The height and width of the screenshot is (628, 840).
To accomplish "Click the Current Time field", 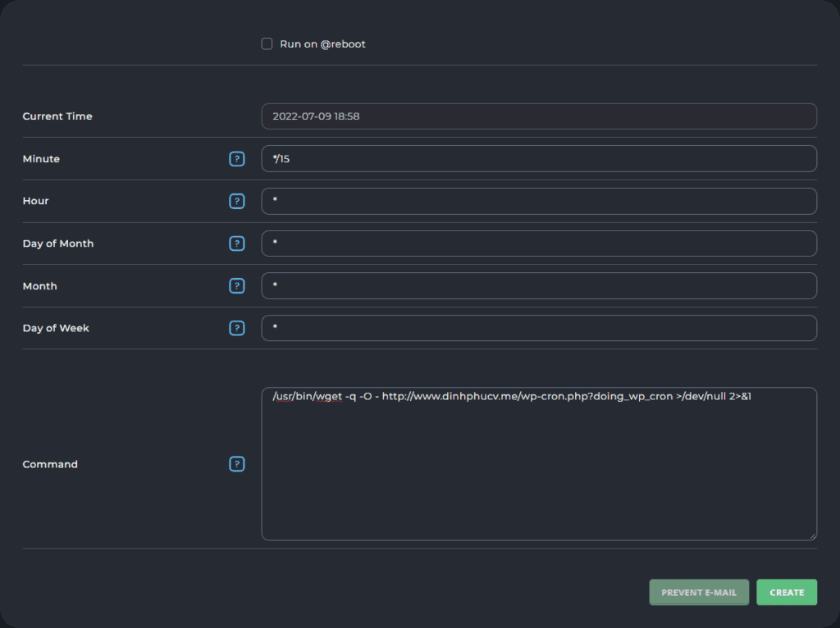I will 539,116.
